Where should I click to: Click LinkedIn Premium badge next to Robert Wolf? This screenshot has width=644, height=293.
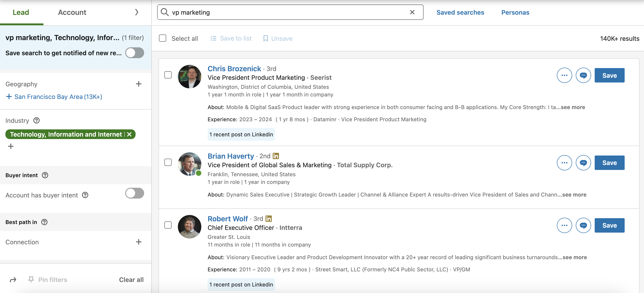point(268,219)
